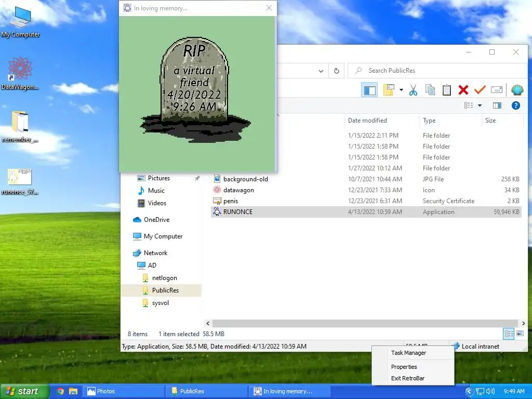
Task: Expand the view layout dropdown arrow
Action: click(480, 105)
